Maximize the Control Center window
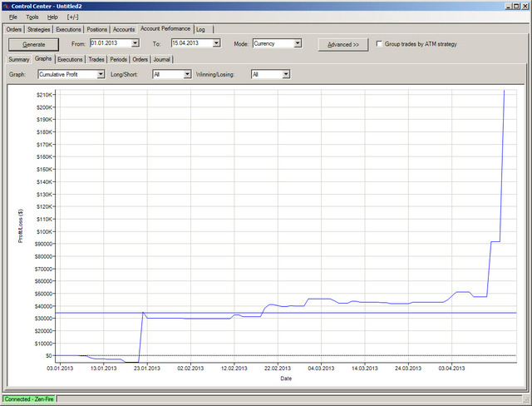Viewport: 532px width, 406px height. (515, 6)
